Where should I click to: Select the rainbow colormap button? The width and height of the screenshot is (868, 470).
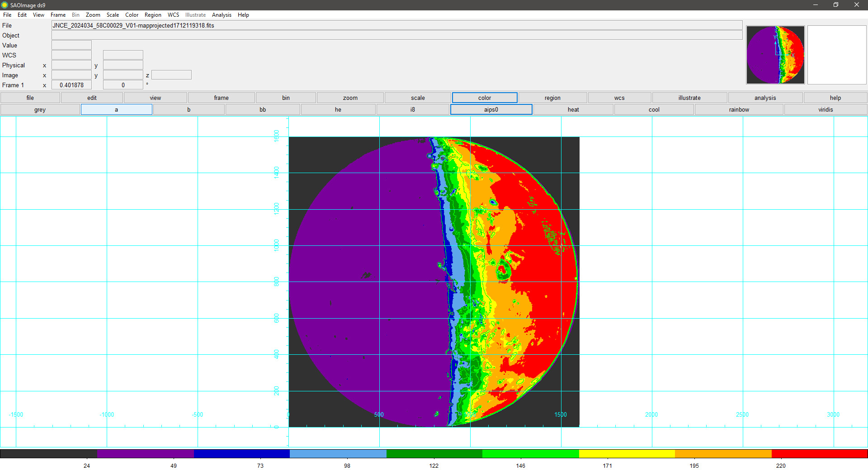pyautogui.click(x=739, y=110)
